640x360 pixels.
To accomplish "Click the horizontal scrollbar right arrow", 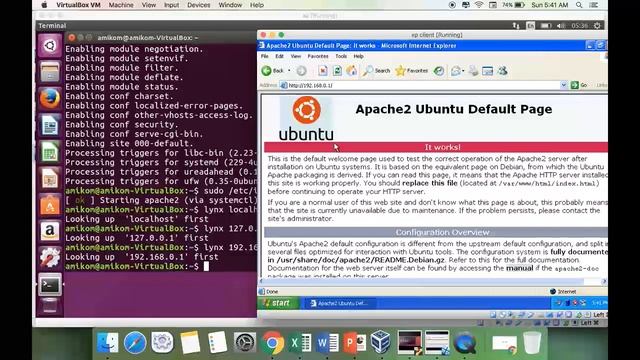I will 604,282.
